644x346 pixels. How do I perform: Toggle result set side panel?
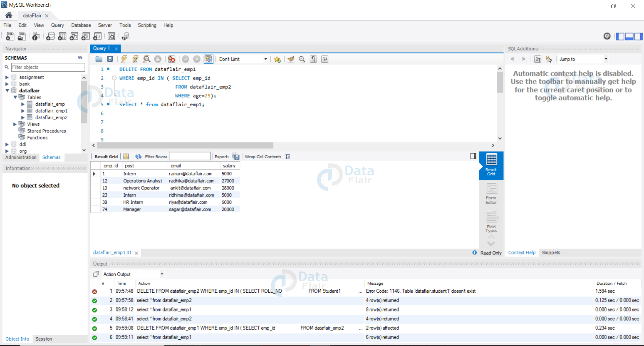click(x=473, y=156)
